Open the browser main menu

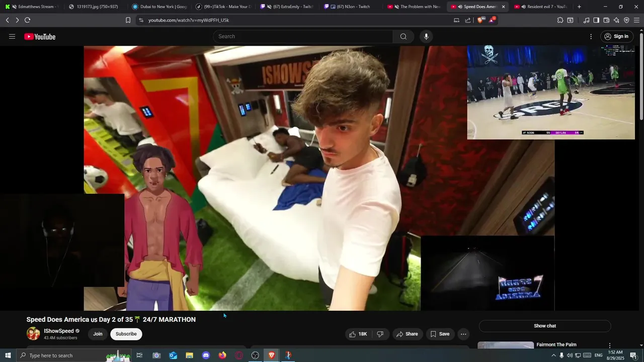pos(637,20)
